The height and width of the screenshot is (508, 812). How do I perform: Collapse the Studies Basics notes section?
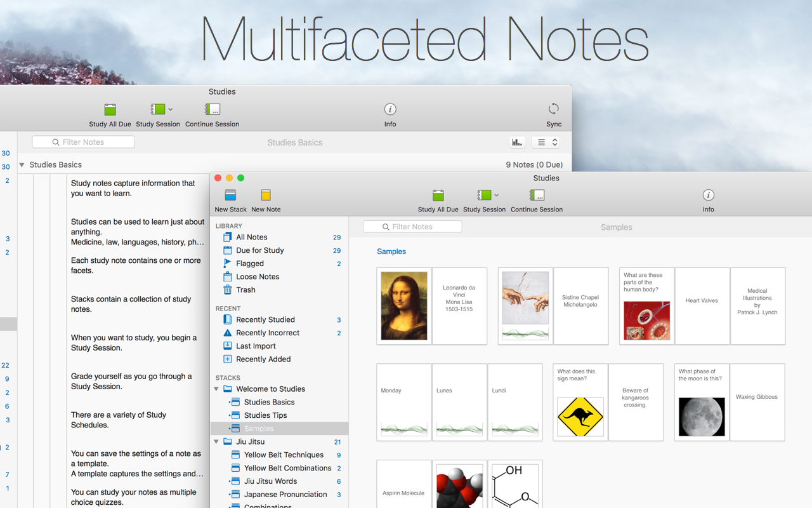click(x=22, y=164)
